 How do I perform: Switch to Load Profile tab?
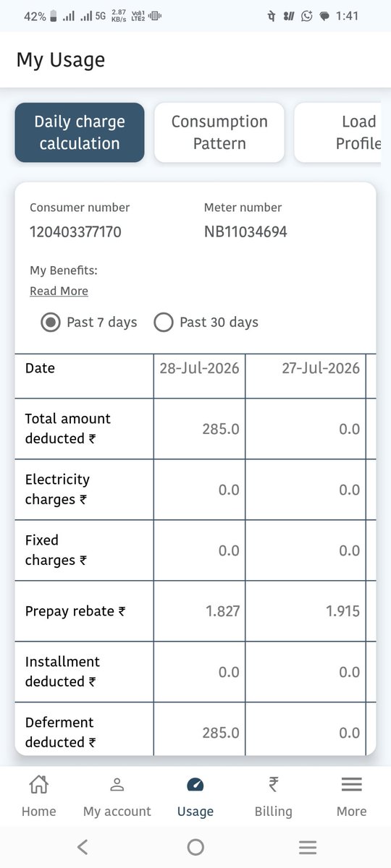coord(337,132)
